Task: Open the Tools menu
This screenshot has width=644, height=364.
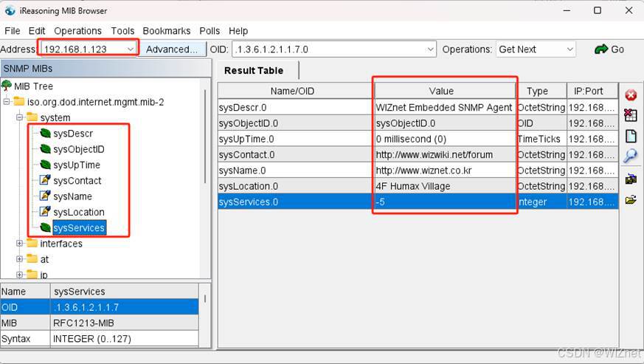Action: coord(122,31)
